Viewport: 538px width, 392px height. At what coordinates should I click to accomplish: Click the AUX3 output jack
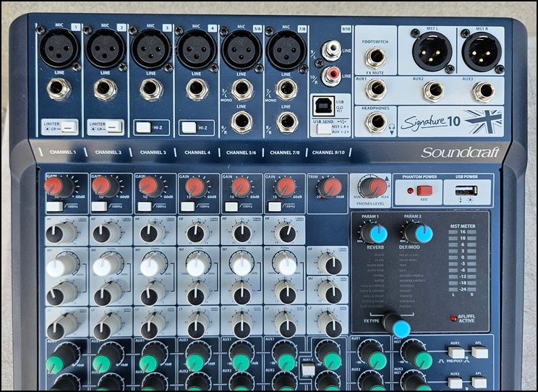483,92
